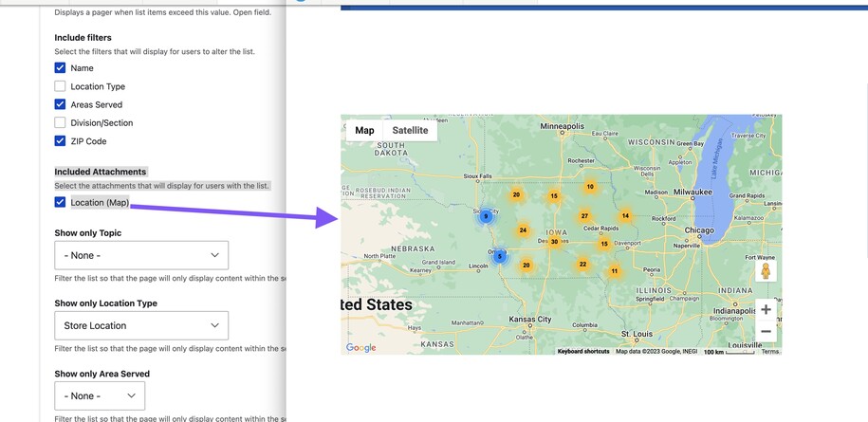Open the yellow cluster marker labeled 30
Screen dimensions: 868x422
pyautogui.click(x=555, y=242)
